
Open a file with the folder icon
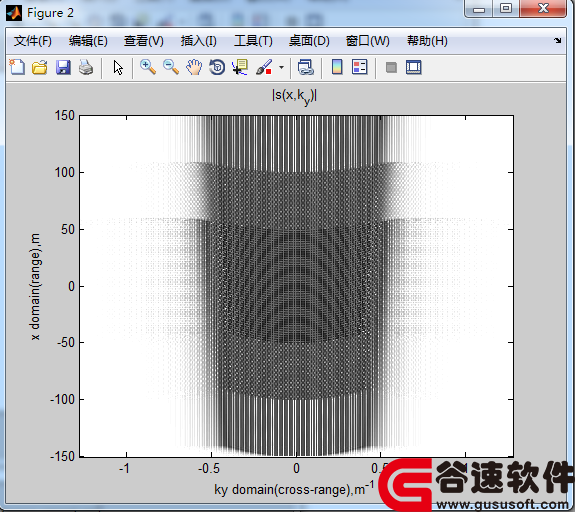(40, 67)
